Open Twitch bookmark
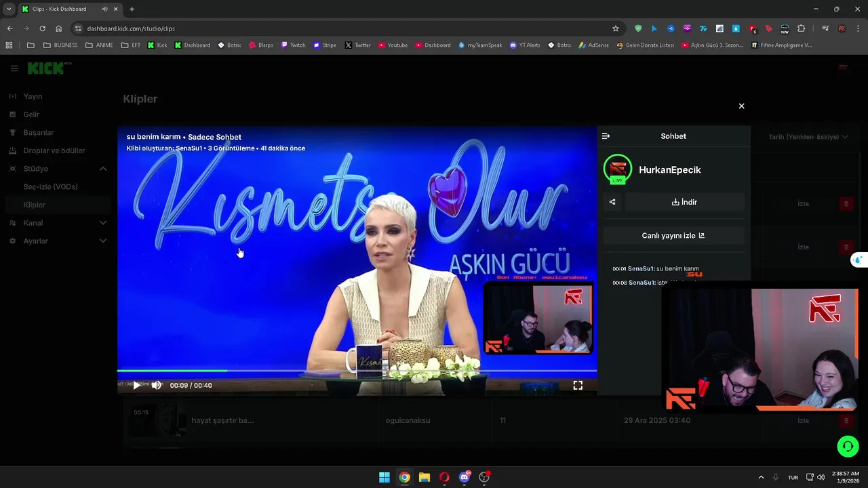The width and height of the screenshot is (868, 488). (293, 45)
